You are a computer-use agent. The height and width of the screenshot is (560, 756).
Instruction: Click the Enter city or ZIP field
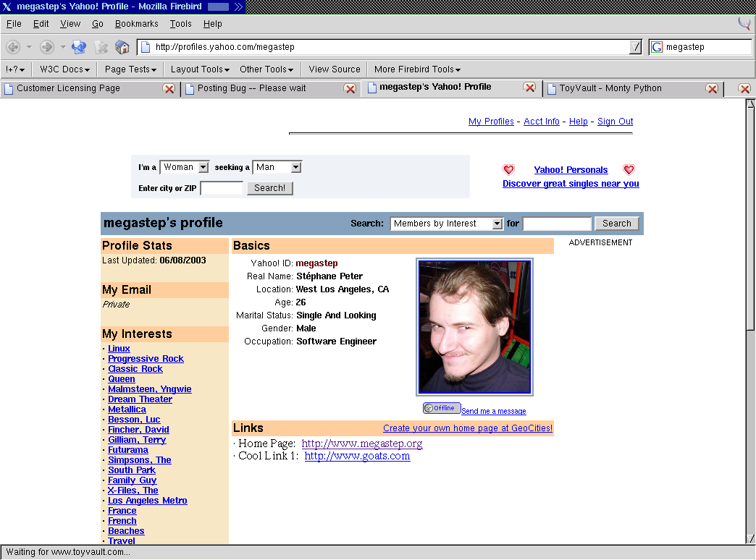coord(222,188)
